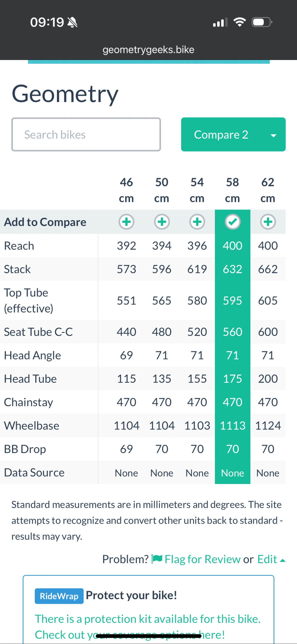
Task: Tap the cellular signal bars icon
Action: [x=220, y=22]
